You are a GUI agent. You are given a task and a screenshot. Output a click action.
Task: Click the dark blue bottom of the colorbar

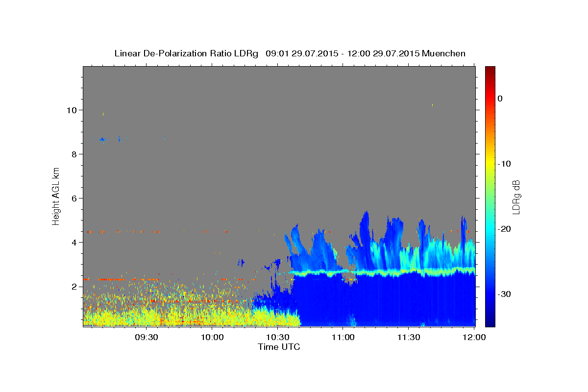point(490,322)
